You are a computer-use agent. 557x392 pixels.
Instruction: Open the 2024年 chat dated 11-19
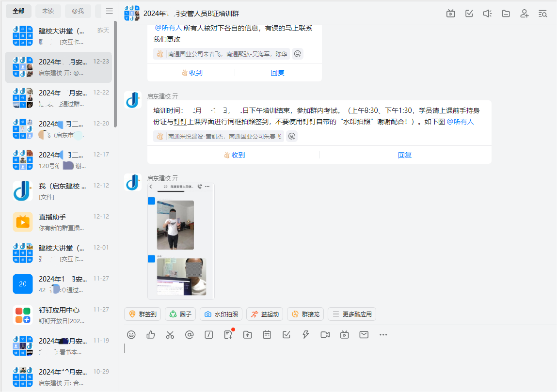pos(59,346)
